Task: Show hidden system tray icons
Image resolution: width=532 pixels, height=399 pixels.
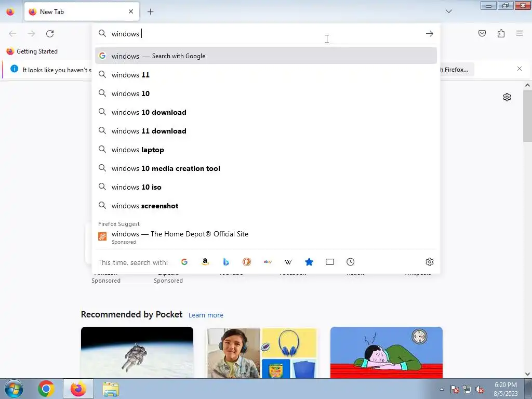Action: [442, 389]
